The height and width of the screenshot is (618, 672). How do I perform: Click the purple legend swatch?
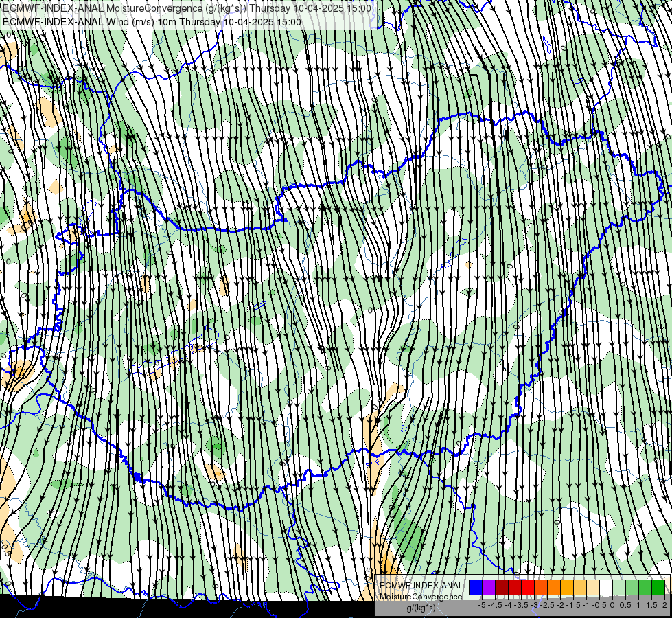489,587
